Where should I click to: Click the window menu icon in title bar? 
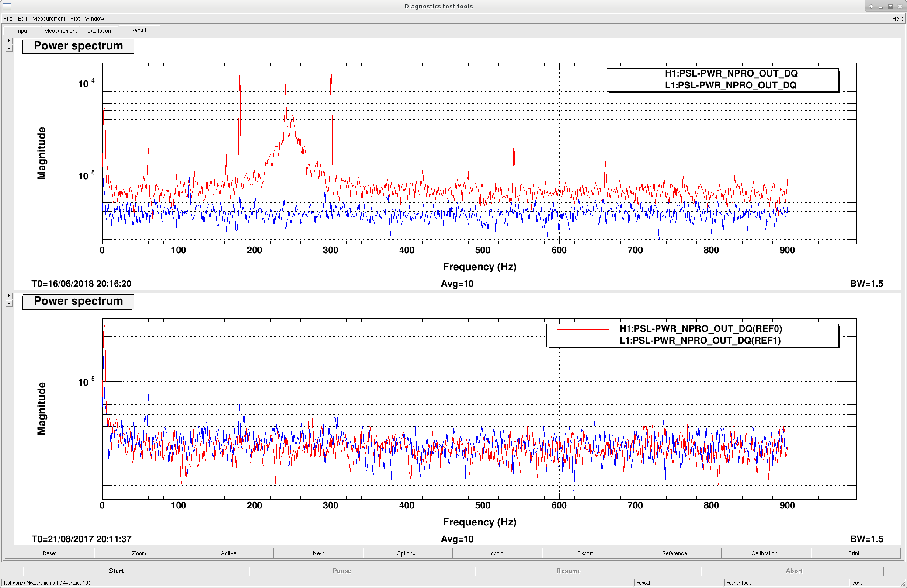tap(7, 6)
